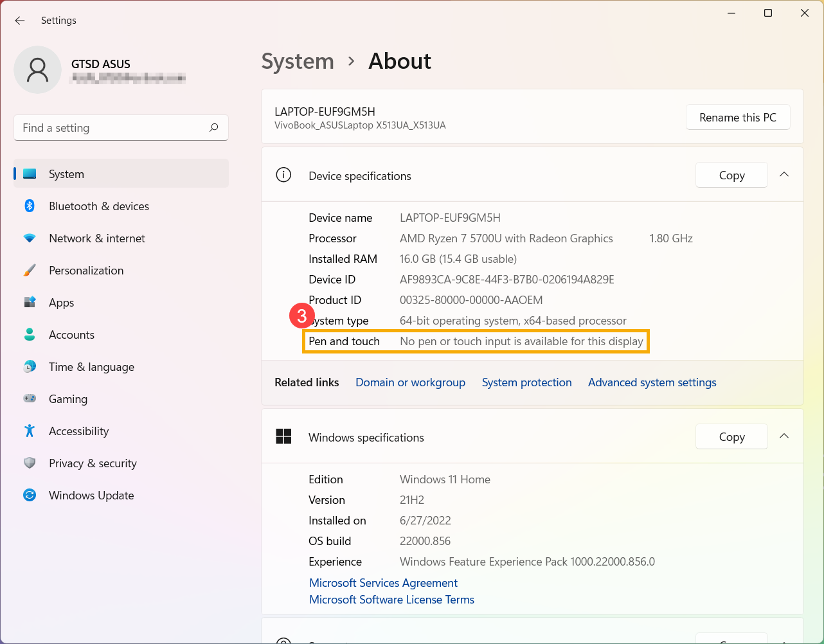Open Time & language settings

click(121, 366)
